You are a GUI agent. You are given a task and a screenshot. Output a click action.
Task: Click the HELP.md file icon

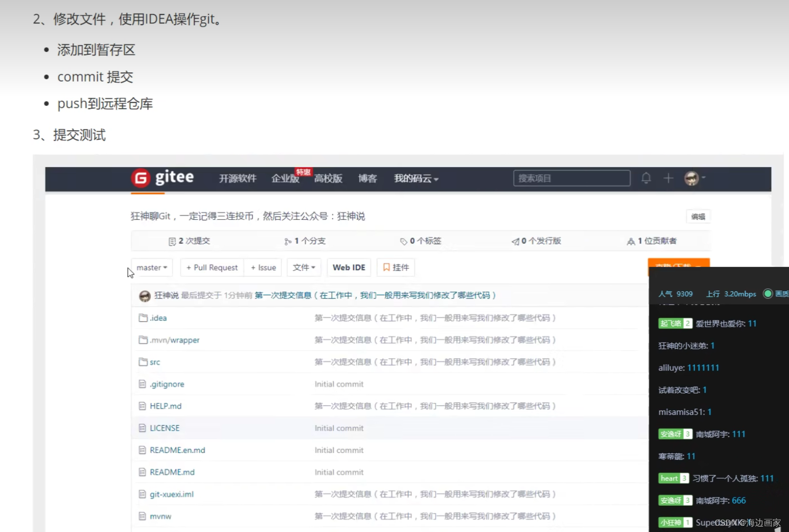(142, 406)
